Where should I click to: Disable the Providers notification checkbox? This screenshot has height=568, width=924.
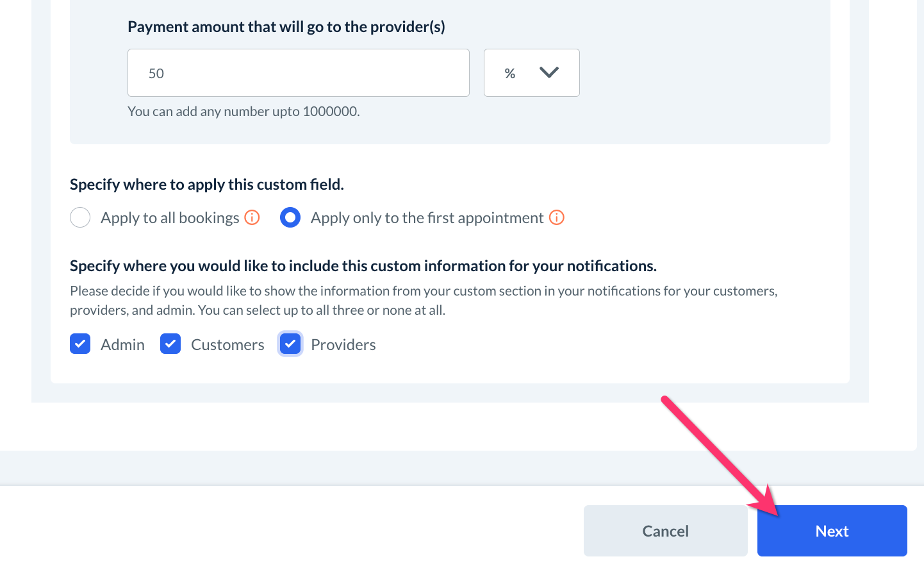click(x=290, y=344)
